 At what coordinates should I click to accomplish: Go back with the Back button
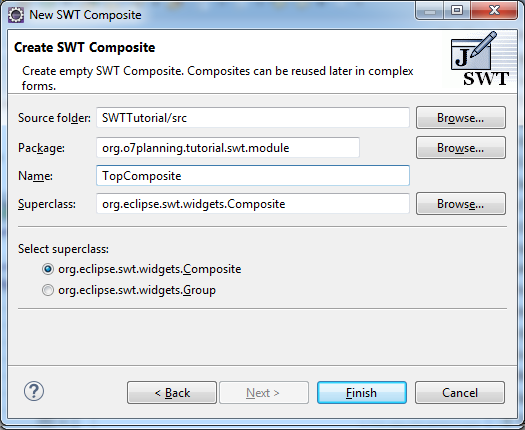pyautogui.click(x=172, y=392)
